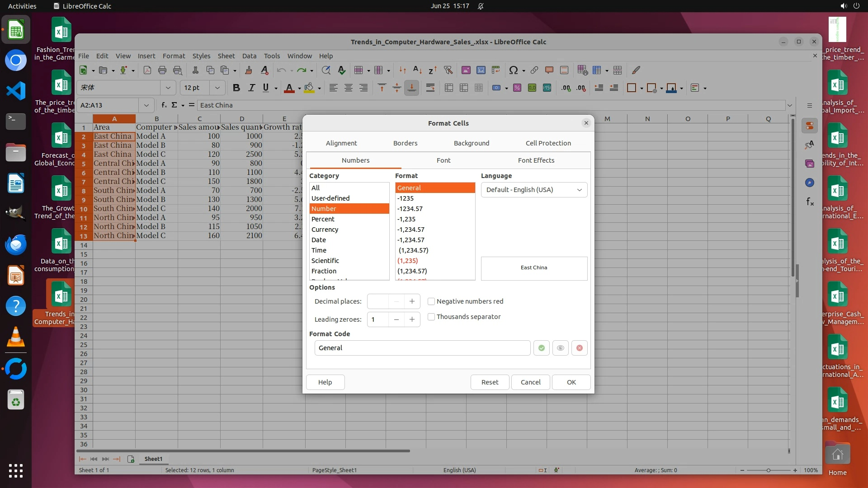Launch Thunderbird from the dock
Screen dimensions: 868x488
click(16, 244)
